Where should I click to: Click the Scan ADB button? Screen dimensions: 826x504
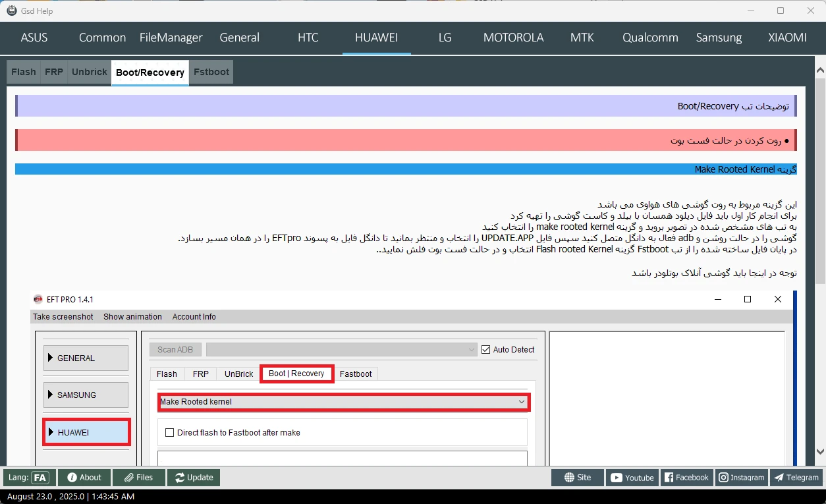click(x=175, y=350)
